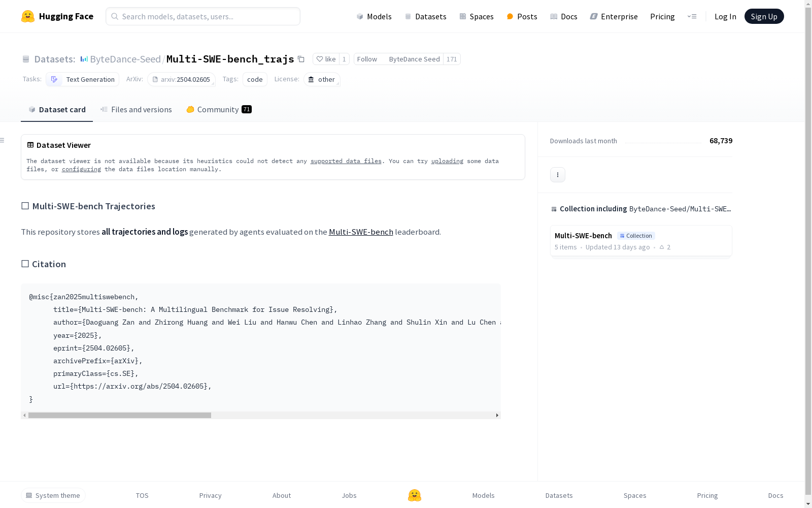Open Posts in the navigation bar

tap(522, 16)
